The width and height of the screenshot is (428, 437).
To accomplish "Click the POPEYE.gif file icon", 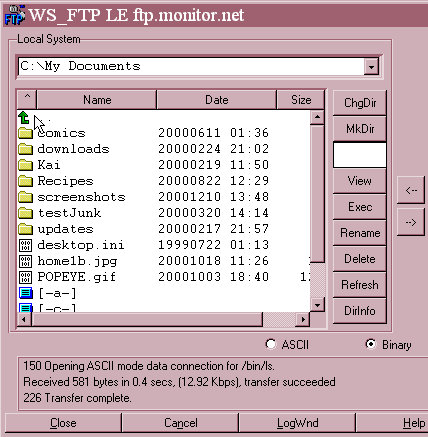I will 25,277.
